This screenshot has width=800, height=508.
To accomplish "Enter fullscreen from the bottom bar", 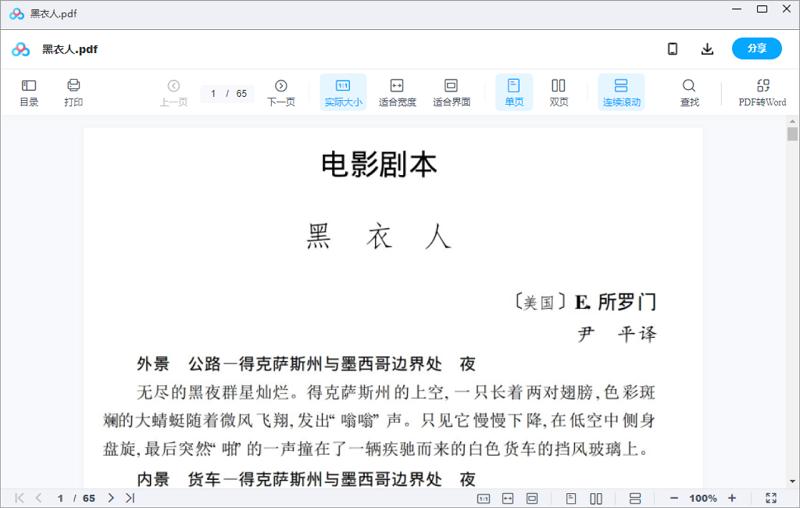I will [771, 498].
